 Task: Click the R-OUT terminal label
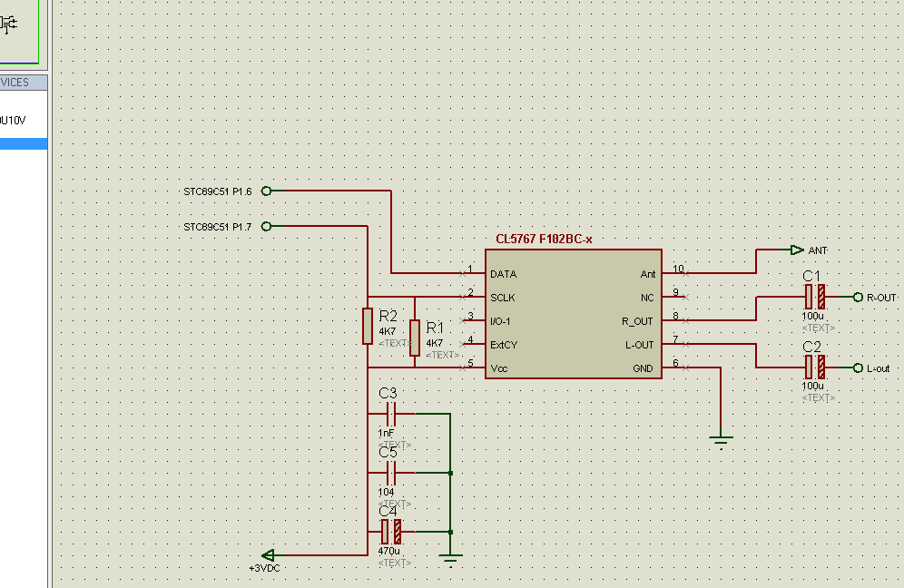tap(881, 298)
